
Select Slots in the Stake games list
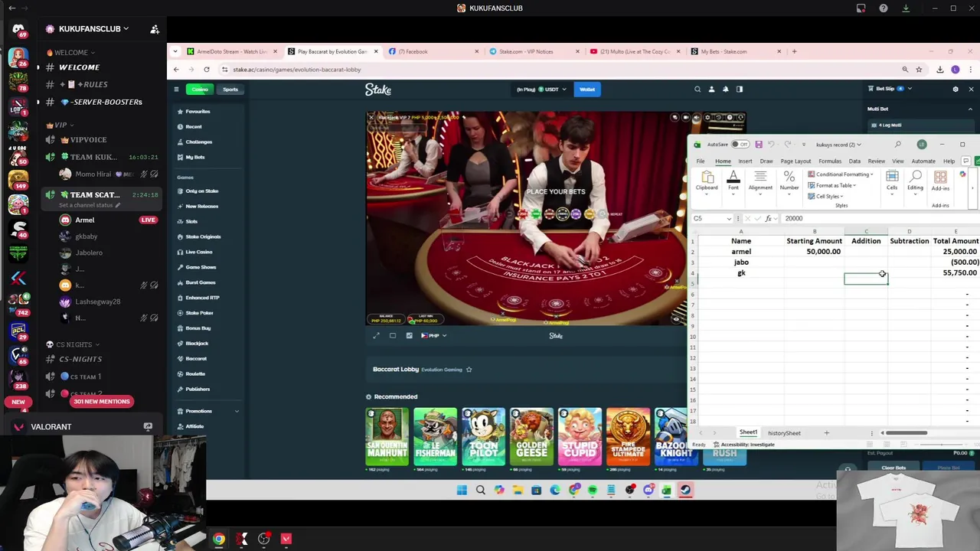tap(191, 221)
